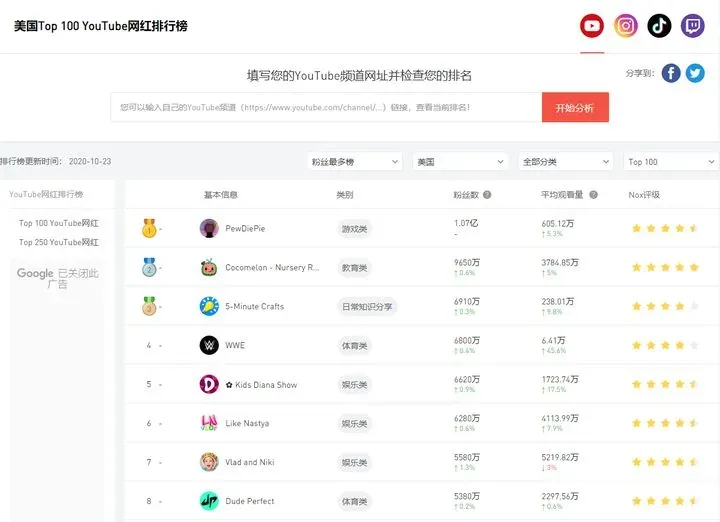Click 605.12万 average views value
The height and width of the screenshot is (522, 720).
pyautogui.click(x=557, y=224)
